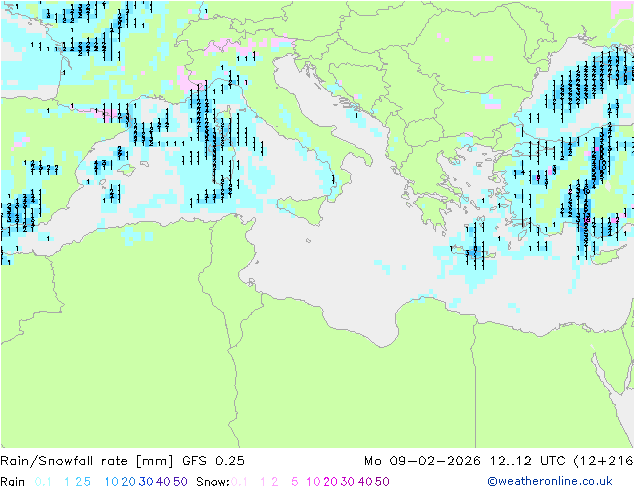Click the rain legend value 30

146,482
